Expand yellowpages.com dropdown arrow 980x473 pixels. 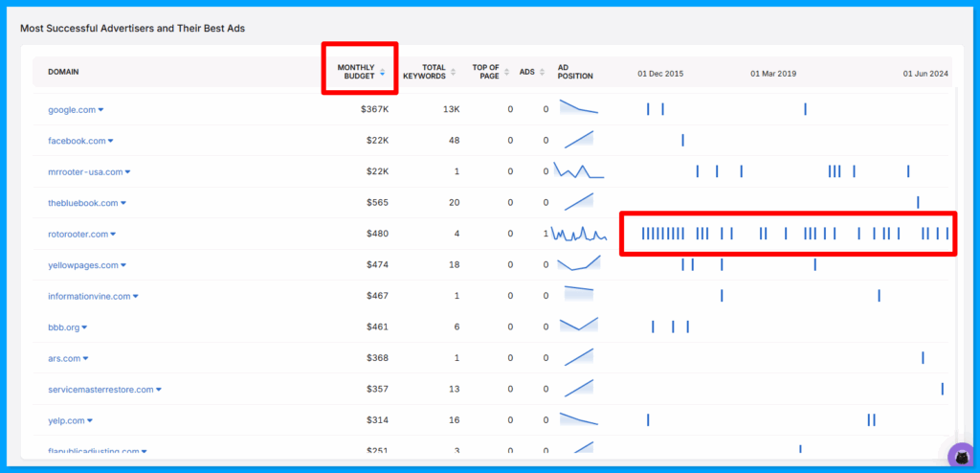pyautogui.click(x=123, y=265)
